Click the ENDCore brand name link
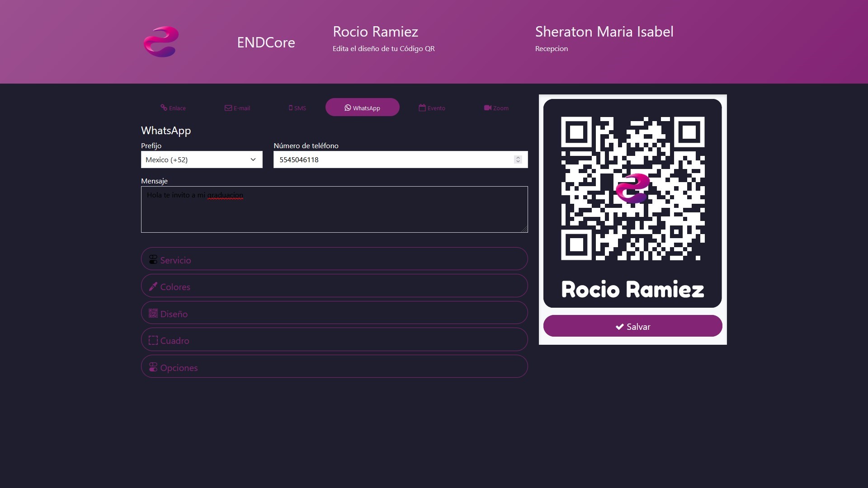Screen dimensions: 868x488 pos(266,42)
